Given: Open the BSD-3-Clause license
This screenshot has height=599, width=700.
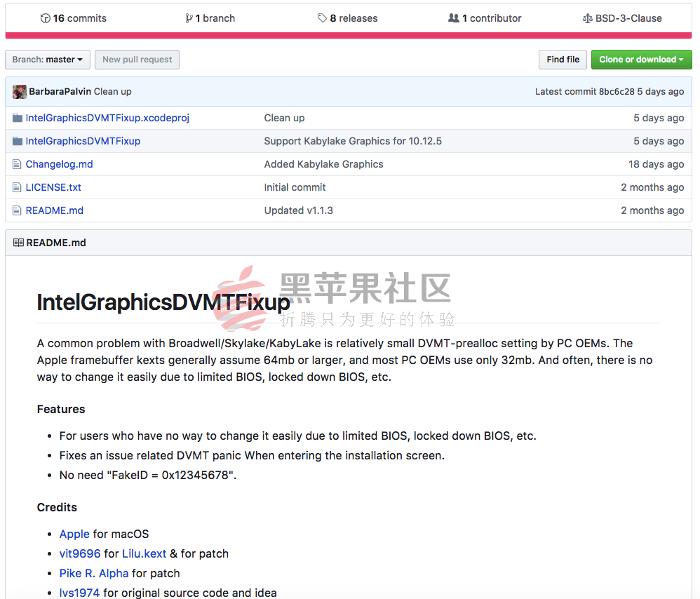Looking at the screenshot, I should click(622, 18).
